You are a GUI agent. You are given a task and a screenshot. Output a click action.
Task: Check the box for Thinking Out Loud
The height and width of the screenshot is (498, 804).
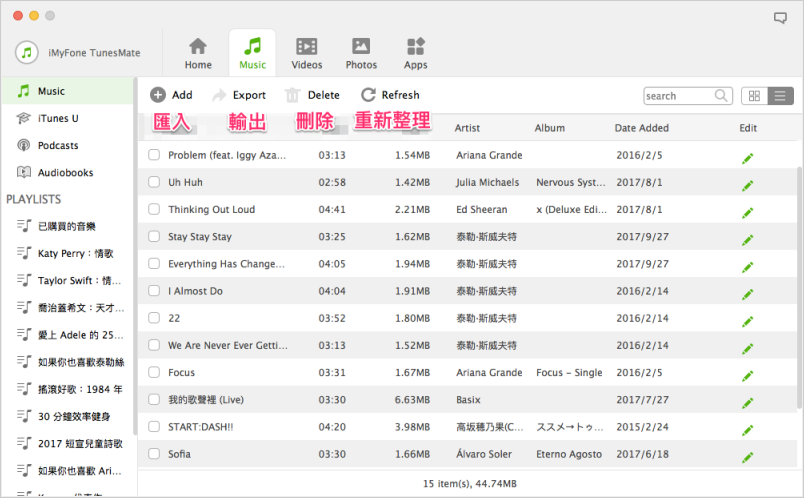[154, 209]
